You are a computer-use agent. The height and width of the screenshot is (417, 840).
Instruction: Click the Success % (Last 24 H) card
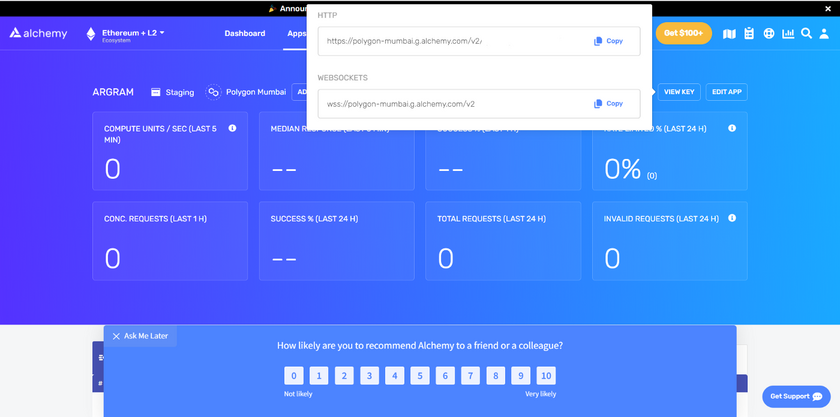coord(336,241)
